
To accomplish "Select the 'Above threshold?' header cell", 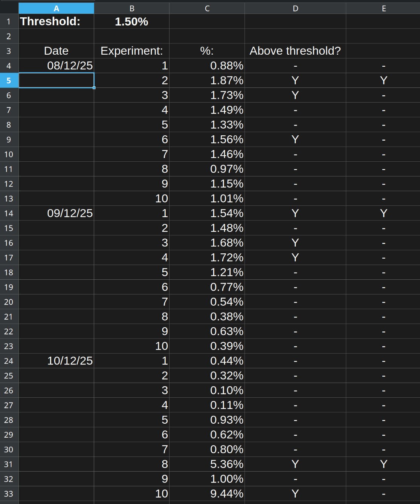I will coord(295,51).
